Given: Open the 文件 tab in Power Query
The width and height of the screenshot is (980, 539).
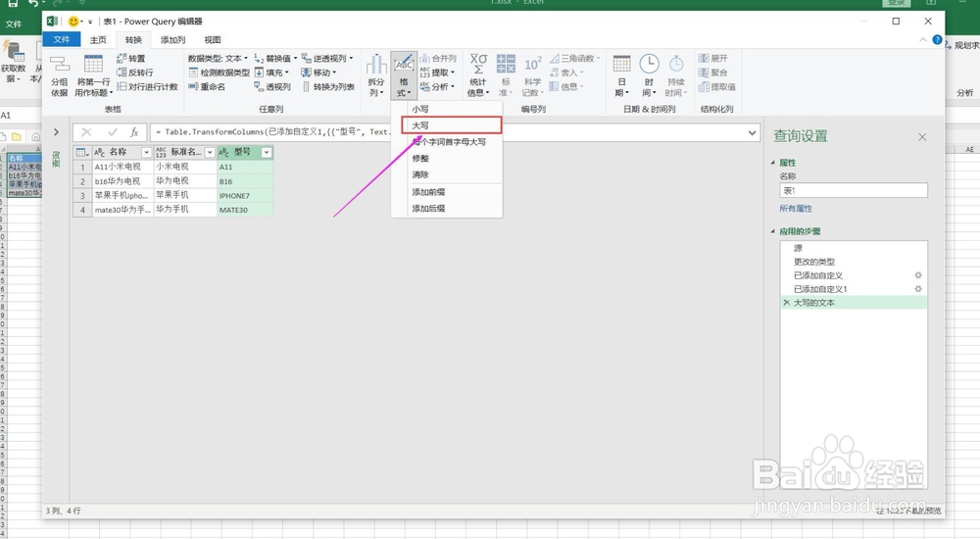Looking at the screenshot, I should [61, 39].
